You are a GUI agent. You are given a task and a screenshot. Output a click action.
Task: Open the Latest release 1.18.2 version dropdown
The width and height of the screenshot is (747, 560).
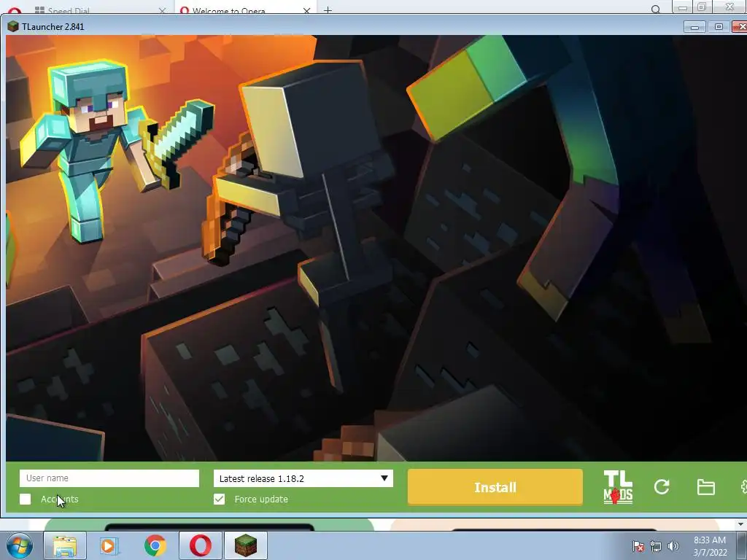tap(303, 478)
